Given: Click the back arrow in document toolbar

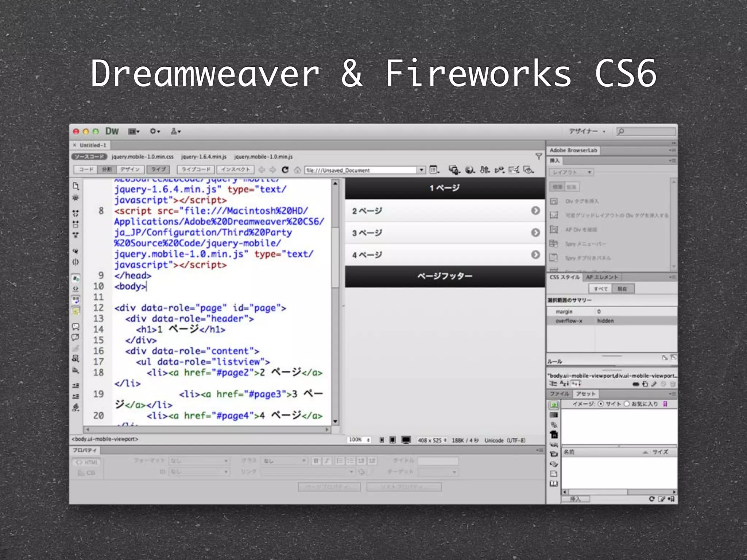Looking at the screenshot, I should pos(262,170).
